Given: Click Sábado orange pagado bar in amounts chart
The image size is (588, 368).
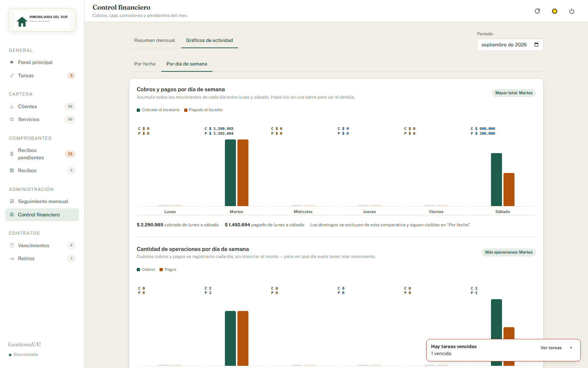Looking at the screenshot, I should tap(509, 190).
